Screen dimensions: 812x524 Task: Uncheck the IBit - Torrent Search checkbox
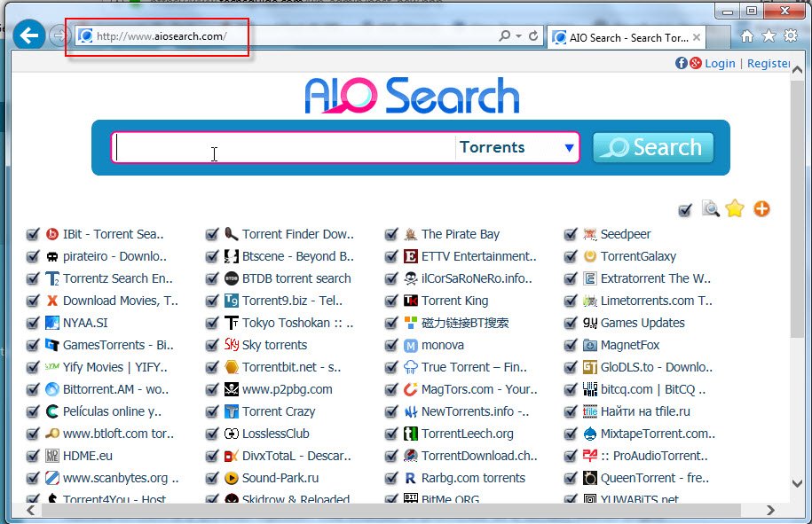pyautogui.click(x=33, y=234)
